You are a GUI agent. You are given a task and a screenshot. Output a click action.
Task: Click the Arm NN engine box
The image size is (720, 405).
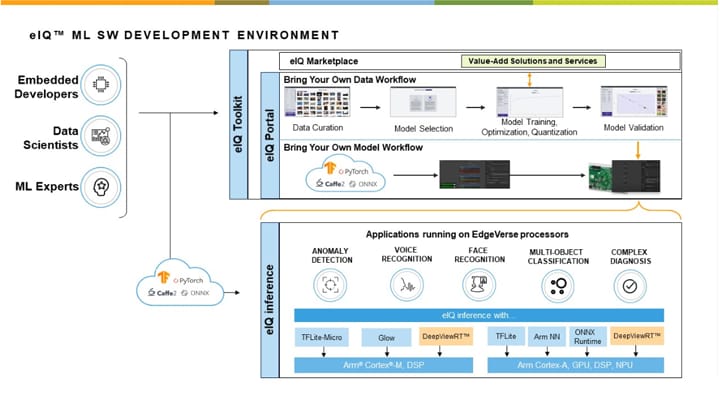[544, 338]
